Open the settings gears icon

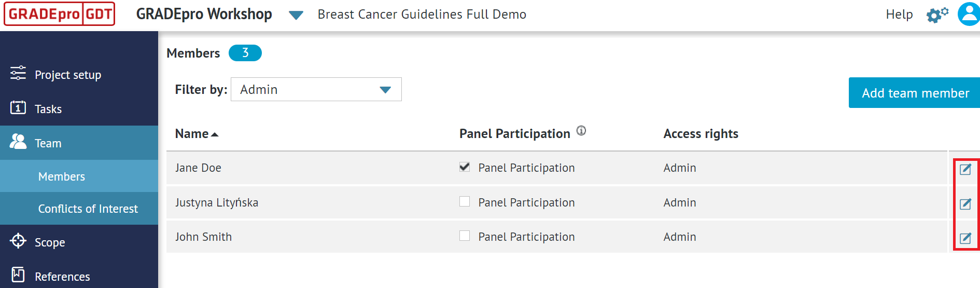936,15
